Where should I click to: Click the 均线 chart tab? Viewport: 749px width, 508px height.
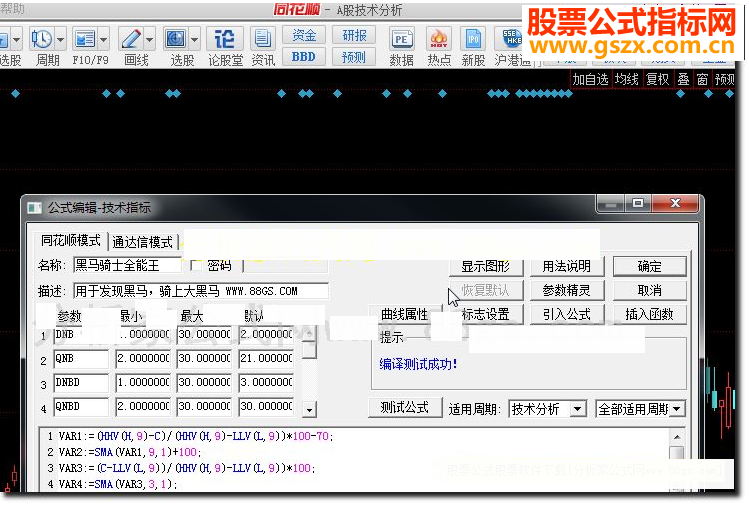(626, 79)
